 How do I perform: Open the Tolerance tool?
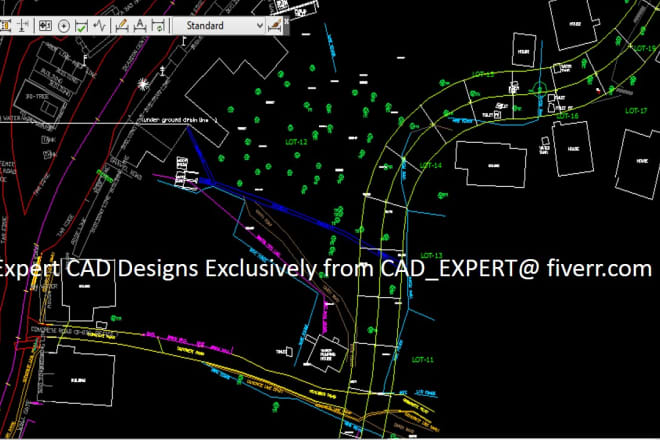45,26
